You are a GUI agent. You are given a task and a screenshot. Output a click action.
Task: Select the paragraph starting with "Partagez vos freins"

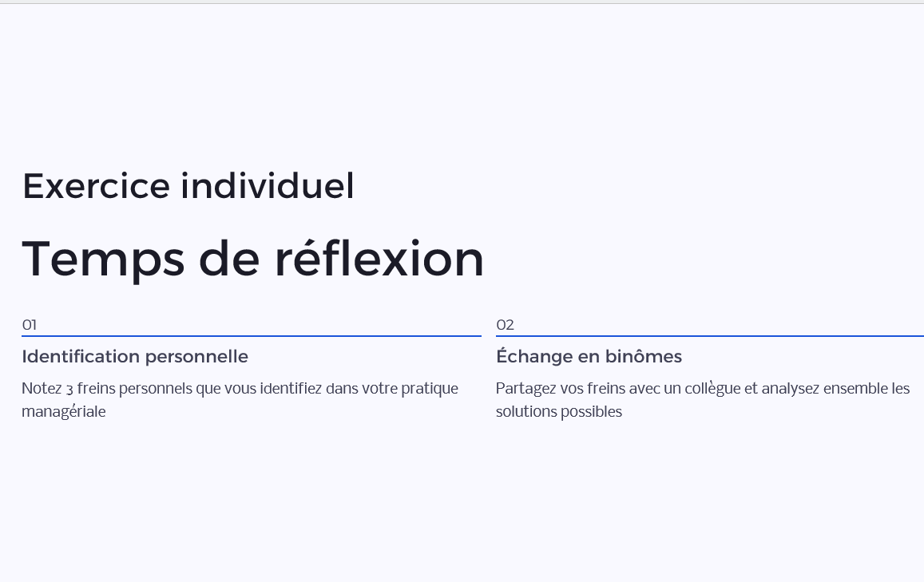tap(703, 400)
